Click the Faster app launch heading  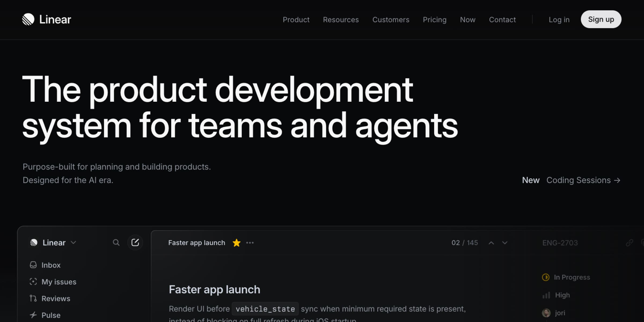coord(214,290)
